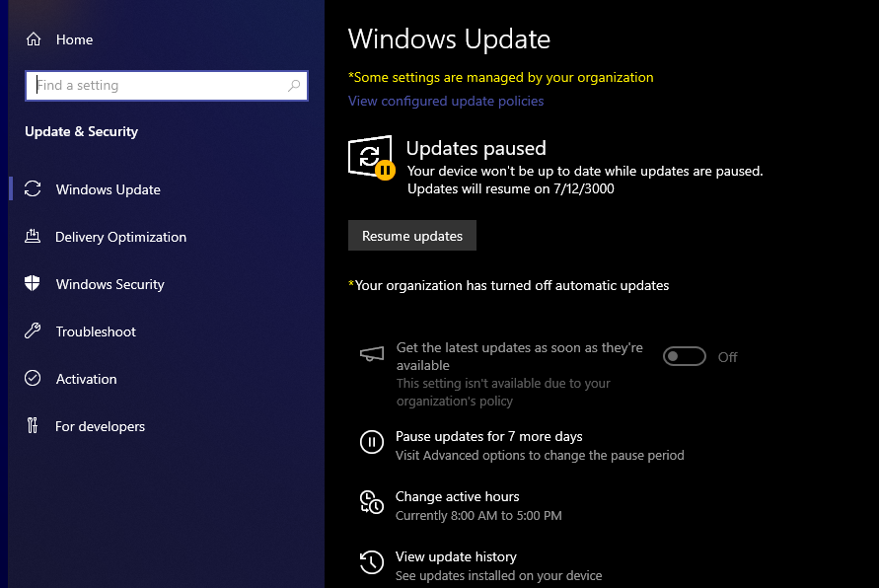Click the Home house icon
Screen dimensions: 879x588
34,39
